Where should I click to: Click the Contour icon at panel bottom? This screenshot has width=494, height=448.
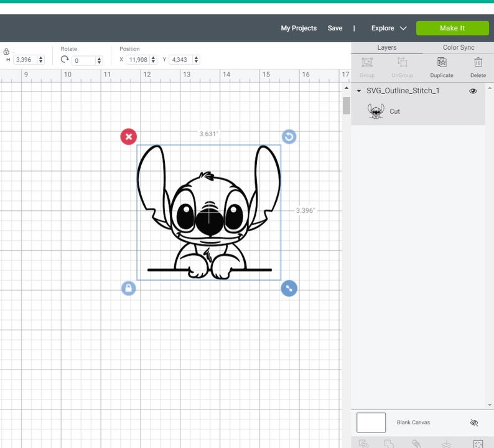[x=478, y=444]
